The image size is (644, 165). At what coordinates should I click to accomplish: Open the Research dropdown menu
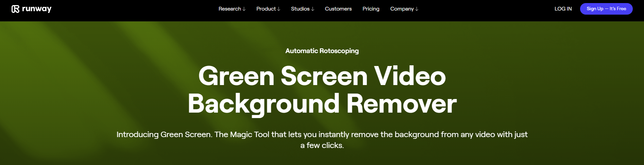point(232,9)
